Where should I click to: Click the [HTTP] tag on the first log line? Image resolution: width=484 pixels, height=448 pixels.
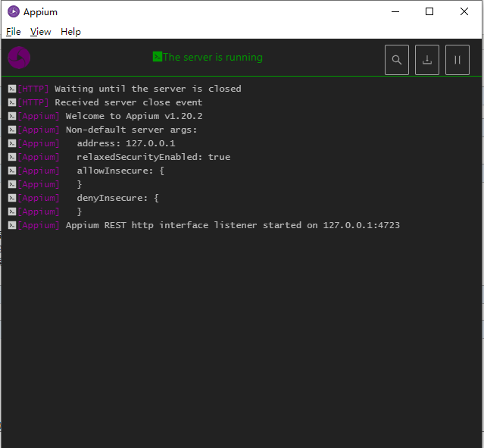tap(33, 89)
